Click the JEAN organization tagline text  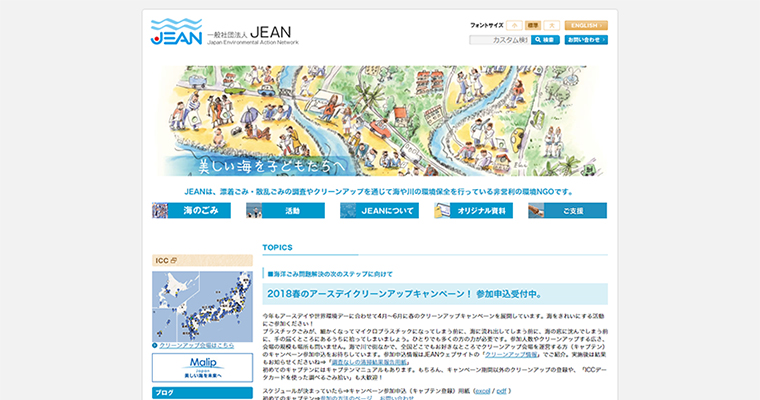(x=379, y=192)
